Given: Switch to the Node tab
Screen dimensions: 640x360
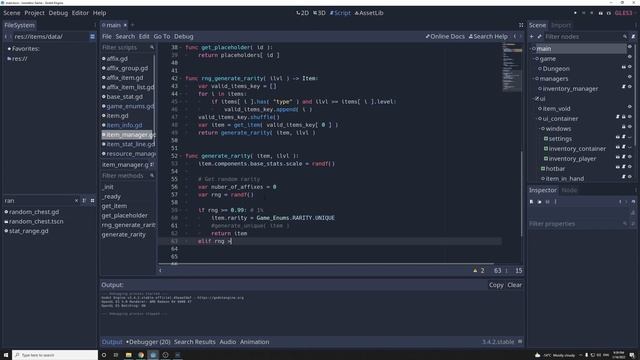Looking at the screenshot, I should (x=569, y=190).
